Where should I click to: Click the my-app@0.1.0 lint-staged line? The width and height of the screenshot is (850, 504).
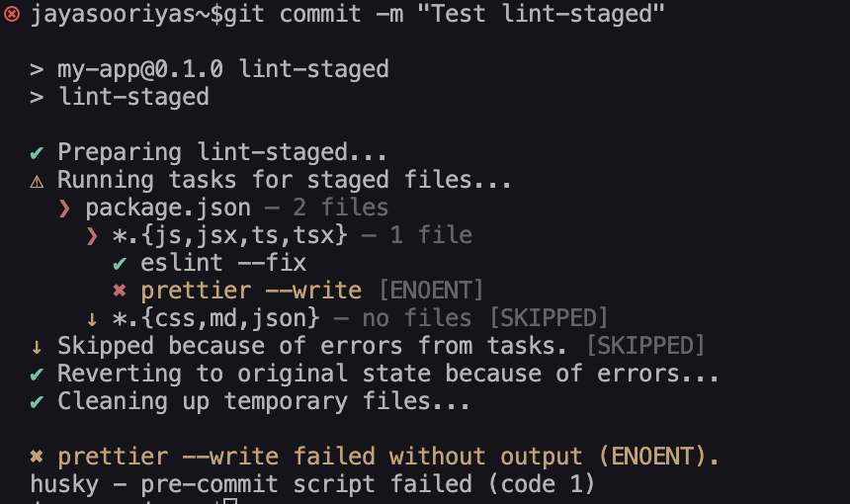tap(223, 69)
